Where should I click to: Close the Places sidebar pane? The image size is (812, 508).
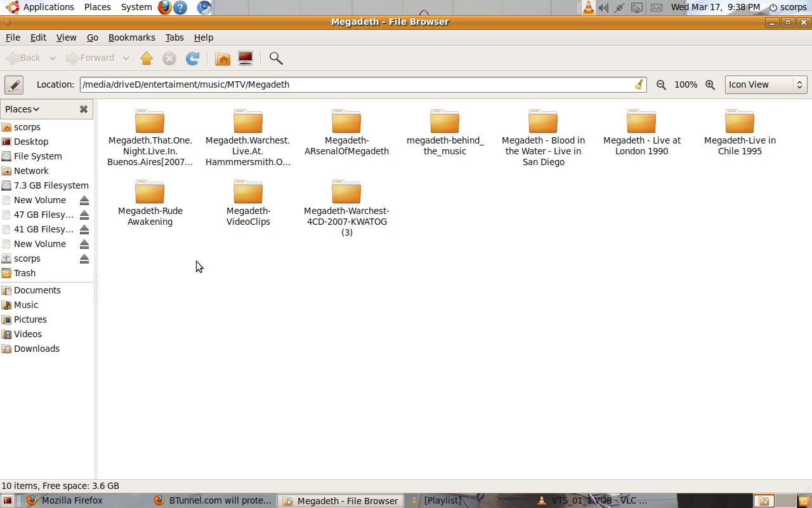83,109
